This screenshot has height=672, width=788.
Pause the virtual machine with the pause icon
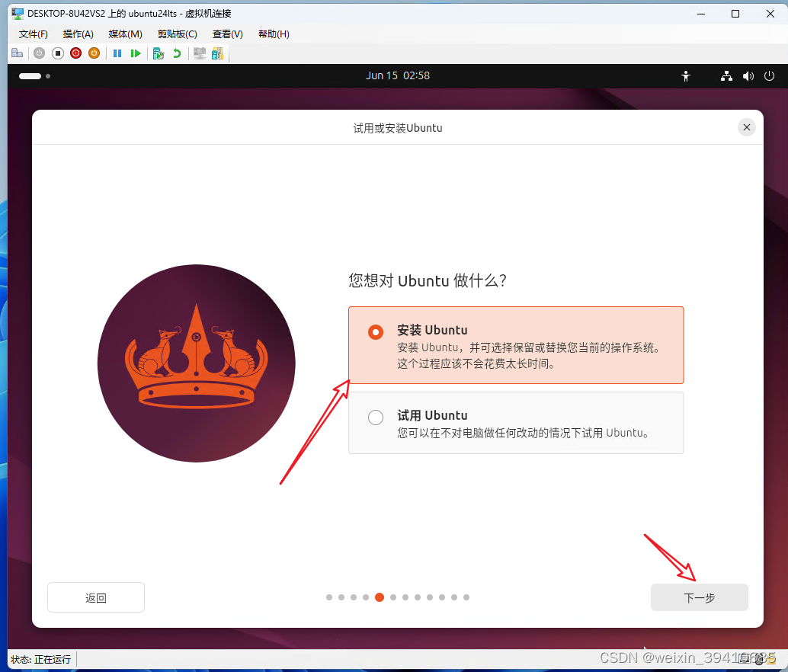117,53
